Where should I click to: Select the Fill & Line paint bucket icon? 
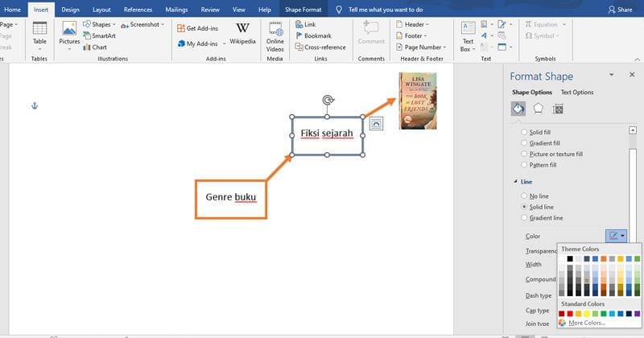pos(519,109)
